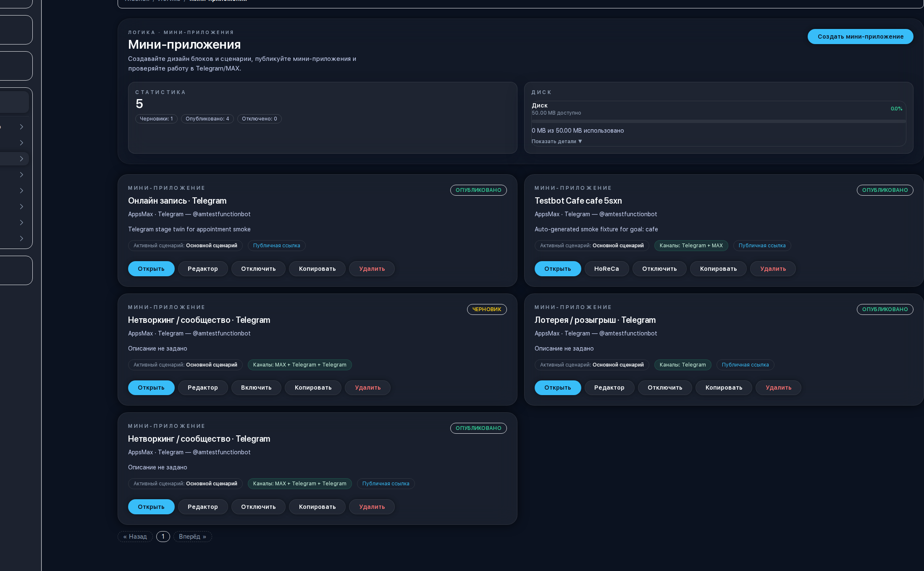Launch Редактор for Лотерея / розыгрыш
This screenshot has height=571, width=924.
click(x=609, y=388)
